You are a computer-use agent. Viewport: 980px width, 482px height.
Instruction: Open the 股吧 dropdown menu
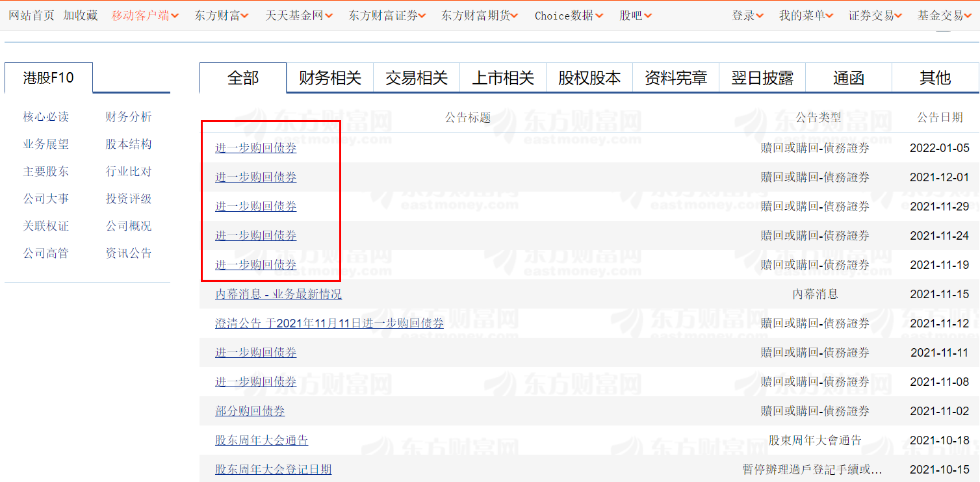click(x=636, y=16)
